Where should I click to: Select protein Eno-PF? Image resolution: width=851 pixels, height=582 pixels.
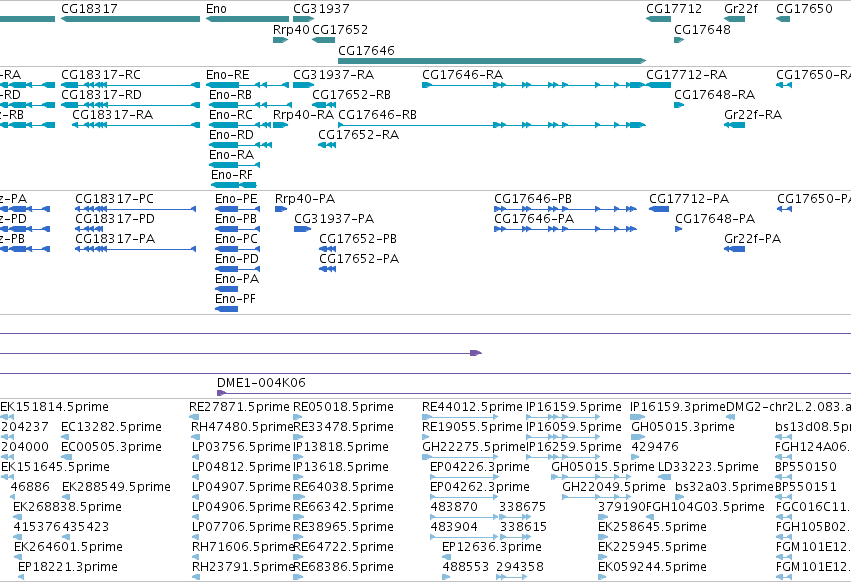pos(235,299)
